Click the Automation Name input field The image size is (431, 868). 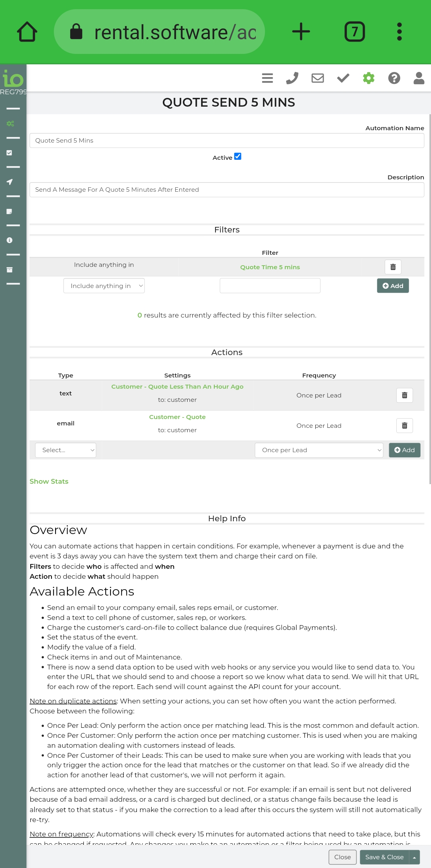[227, 141]
